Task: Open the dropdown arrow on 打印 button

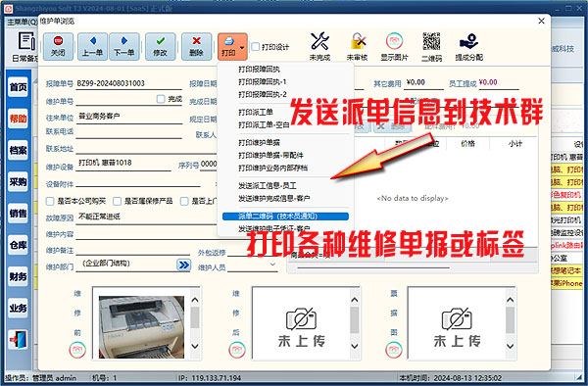Action: tap(242, 47)
